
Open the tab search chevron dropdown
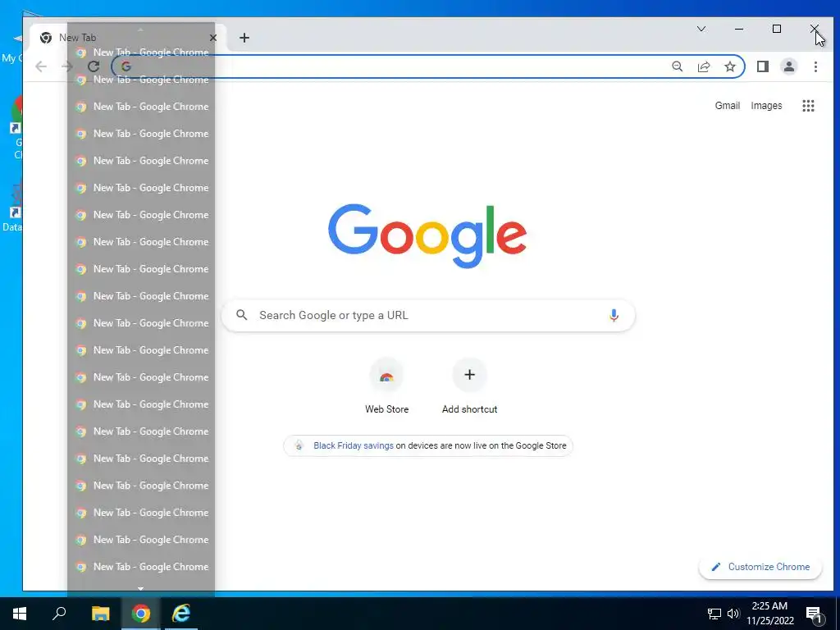point(701,29)
